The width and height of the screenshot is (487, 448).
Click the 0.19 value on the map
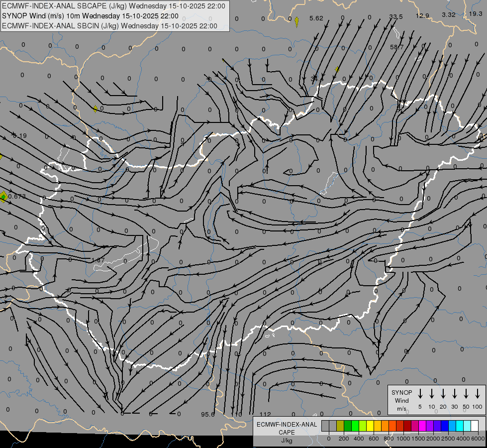[20, 136]
